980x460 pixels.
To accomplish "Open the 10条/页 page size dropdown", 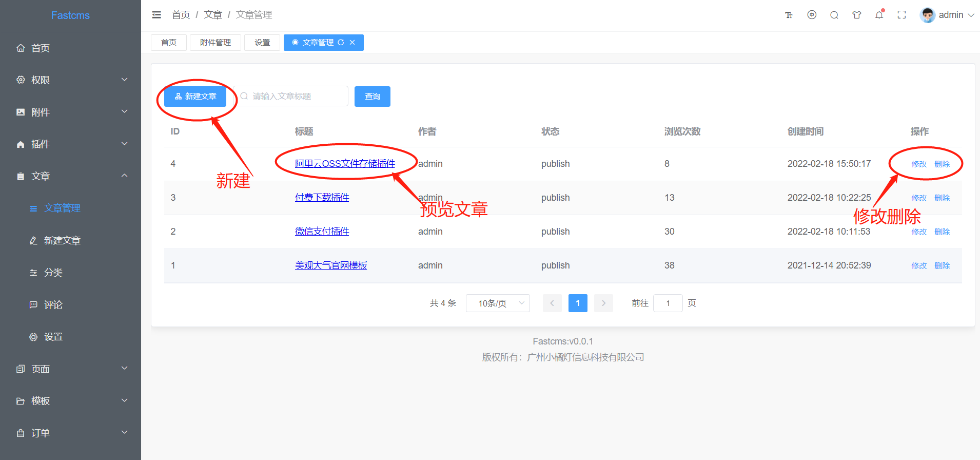I will pyautogui.click(x=498, y=303).
